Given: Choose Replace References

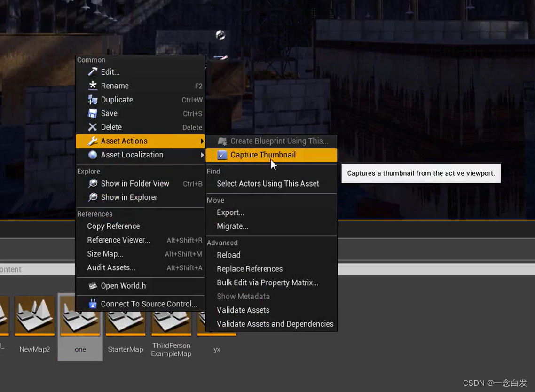Looking at the screenshot, I should tap(271, 269).
